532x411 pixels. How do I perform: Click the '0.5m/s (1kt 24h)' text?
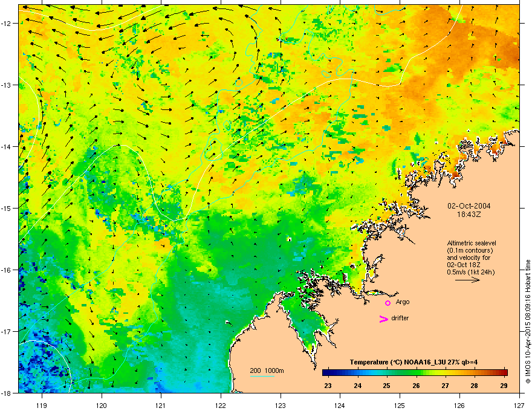pos(471,272)
